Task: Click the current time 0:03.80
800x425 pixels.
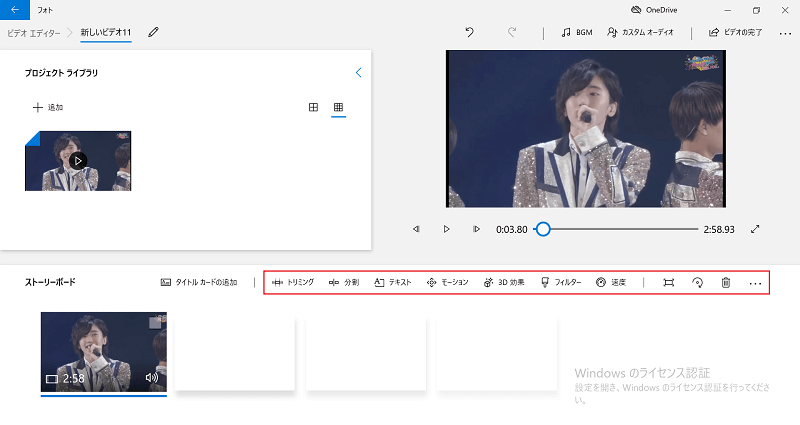Action: tap(512, 230)
